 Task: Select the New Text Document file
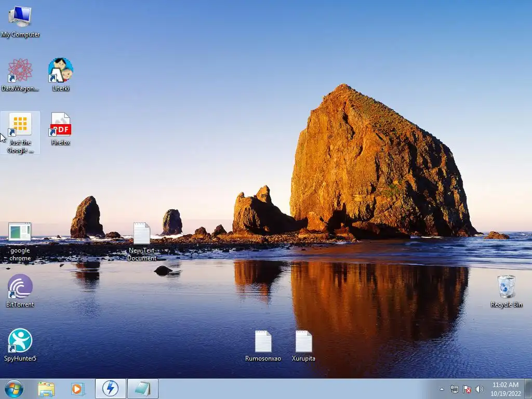click(x=142, y=242)
